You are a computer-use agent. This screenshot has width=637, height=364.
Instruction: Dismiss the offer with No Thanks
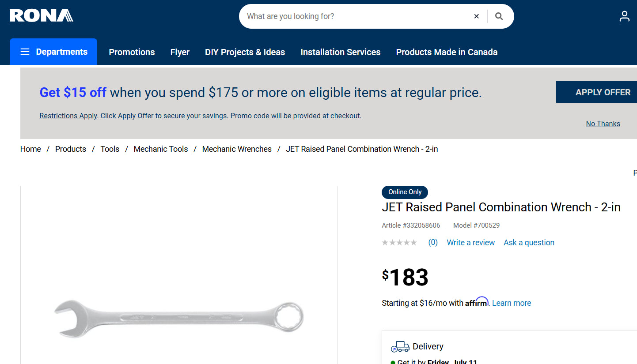[603, 124]
